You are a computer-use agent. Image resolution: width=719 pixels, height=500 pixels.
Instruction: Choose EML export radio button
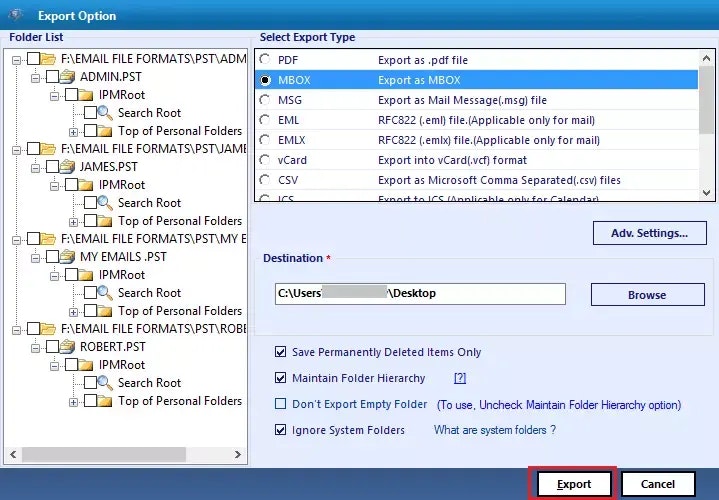265,120
